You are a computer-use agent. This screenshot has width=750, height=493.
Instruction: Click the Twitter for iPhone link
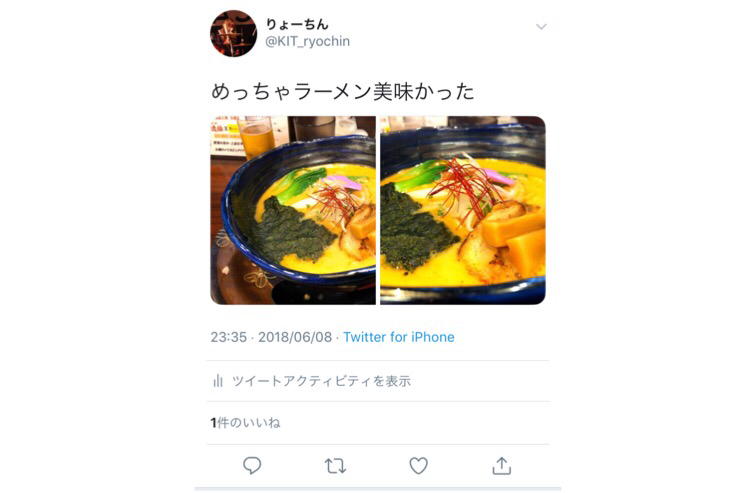[x=399, y=337]
